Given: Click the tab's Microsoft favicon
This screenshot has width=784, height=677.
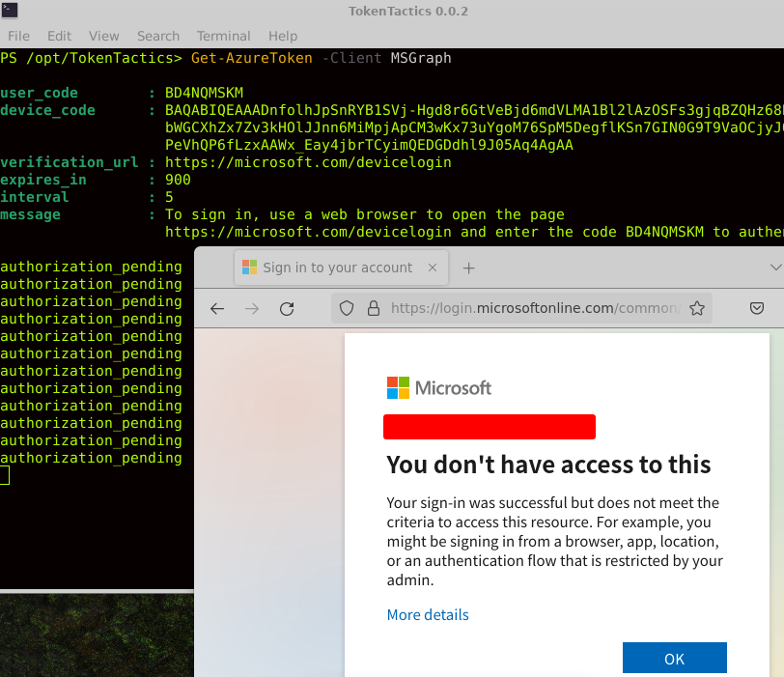Looking at the screenshot, I should point(249,268).
